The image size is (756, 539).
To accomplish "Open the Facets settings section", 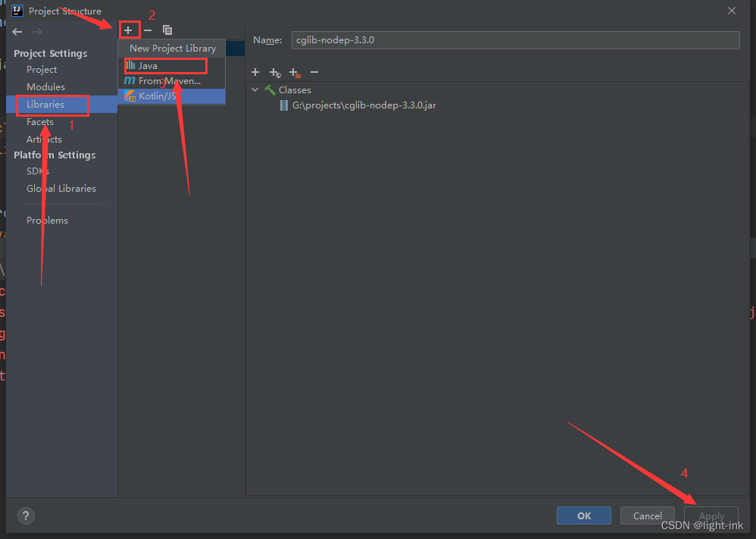I will (40, 121).
